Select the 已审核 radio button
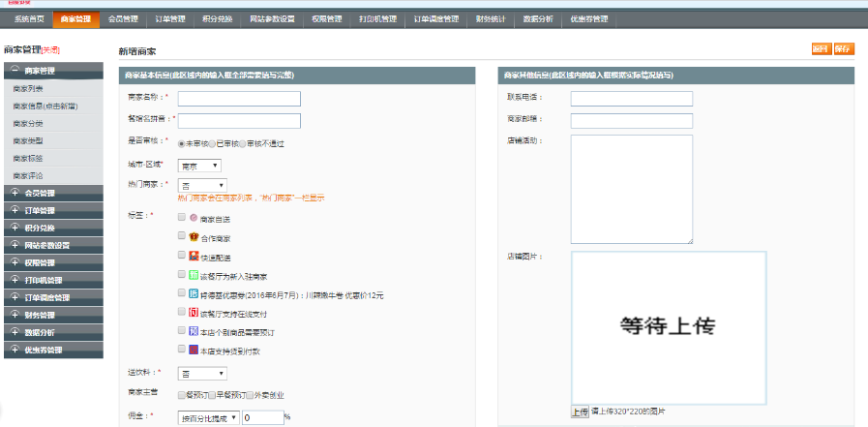 [212, 144]
